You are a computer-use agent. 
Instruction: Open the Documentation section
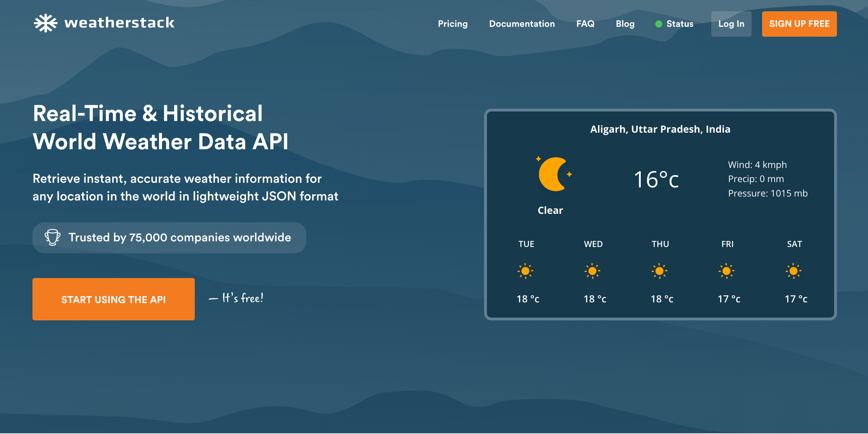(522, 24)
